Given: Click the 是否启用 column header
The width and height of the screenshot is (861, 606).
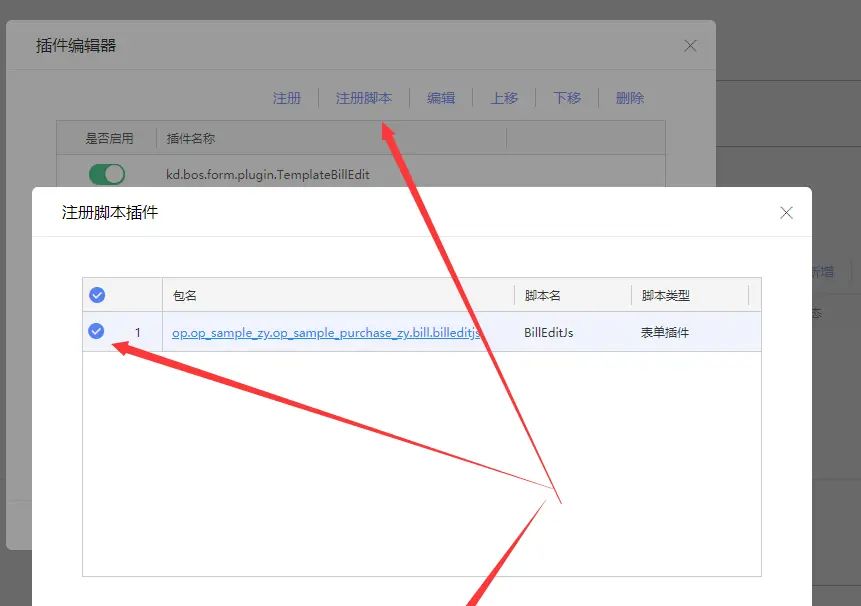Looking at the screenshot, I should pyautogui.click(x=109, y=138).
